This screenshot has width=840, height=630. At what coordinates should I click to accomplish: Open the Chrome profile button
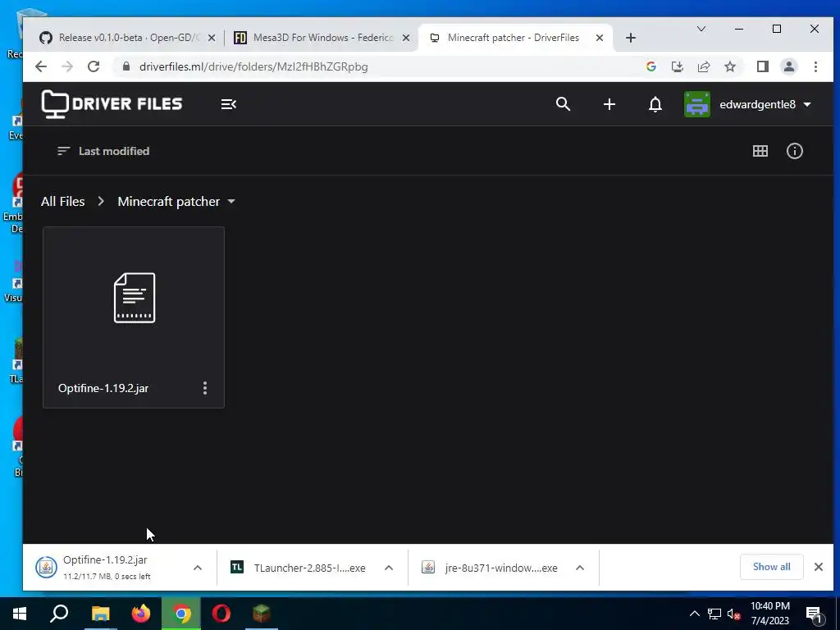pos(789,66)
